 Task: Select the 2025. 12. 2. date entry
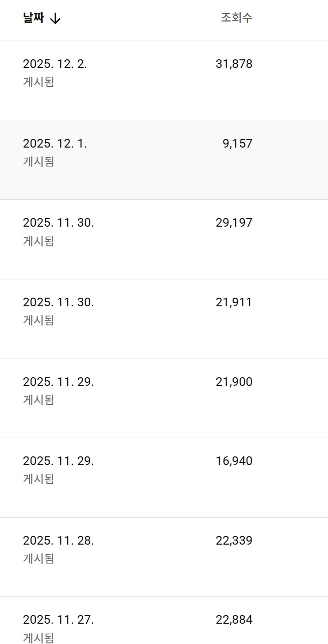click(x=55, y=64)
